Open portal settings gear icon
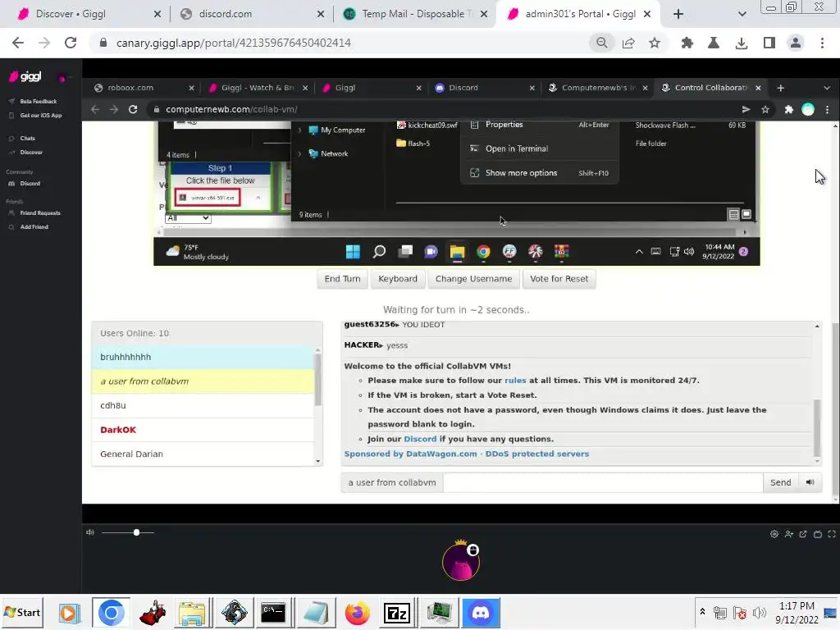The width and height of the screenshot is (840, 630). tap(774, 534)
